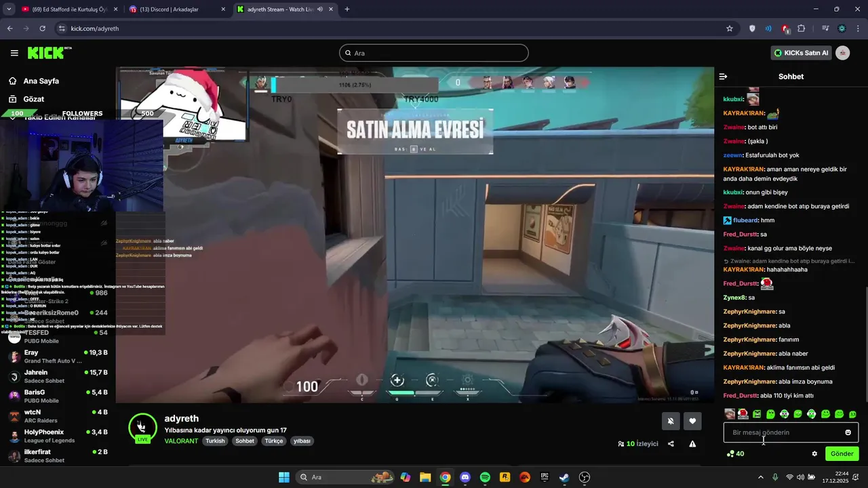This screenshot has width=868, height=488.
Task: Reload the page
Action: point(42,28)
